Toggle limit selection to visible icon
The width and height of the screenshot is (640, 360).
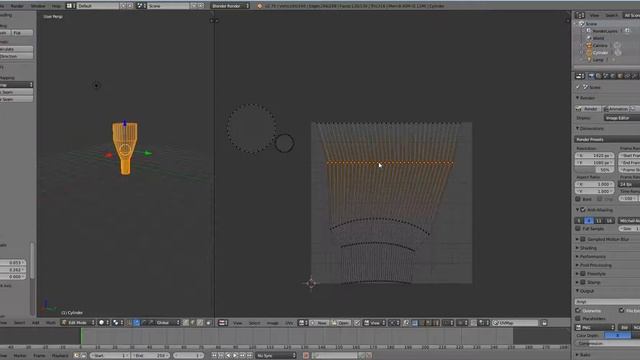click(209, 322)
